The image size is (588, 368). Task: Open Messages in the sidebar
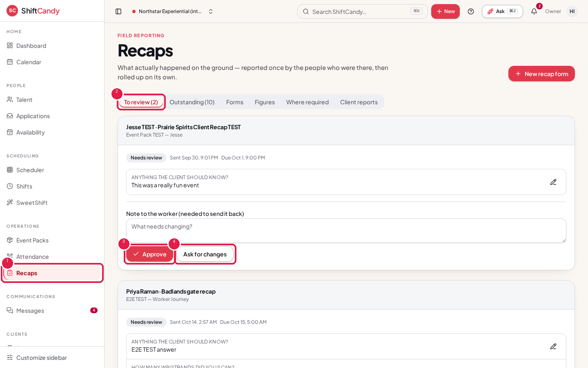(x=52, y=311)
